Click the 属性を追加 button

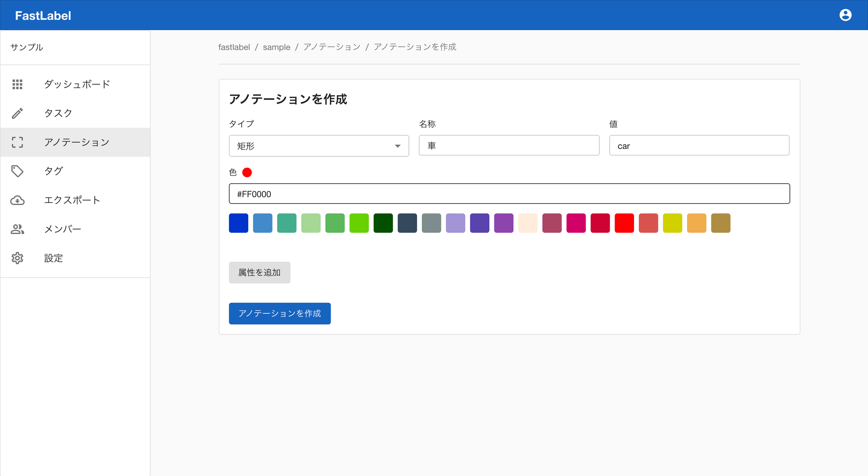pos(260,272)
